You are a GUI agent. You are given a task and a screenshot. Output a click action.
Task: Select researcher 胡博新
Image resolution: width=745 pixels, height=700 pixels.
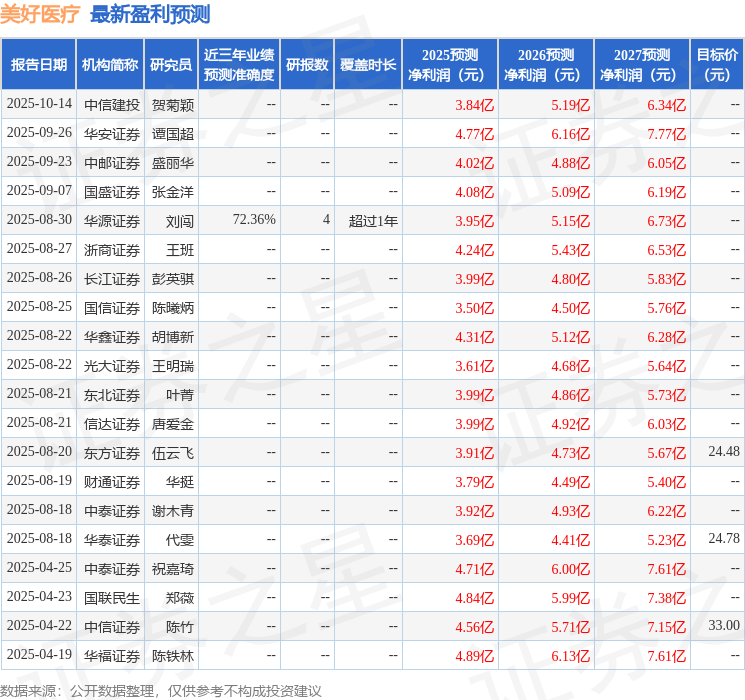(x=173, y=337)
